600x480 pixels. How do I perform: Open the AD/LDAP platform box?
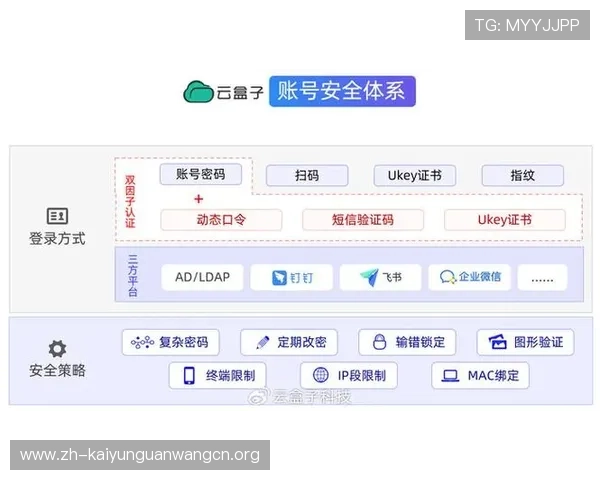point(202,277)
